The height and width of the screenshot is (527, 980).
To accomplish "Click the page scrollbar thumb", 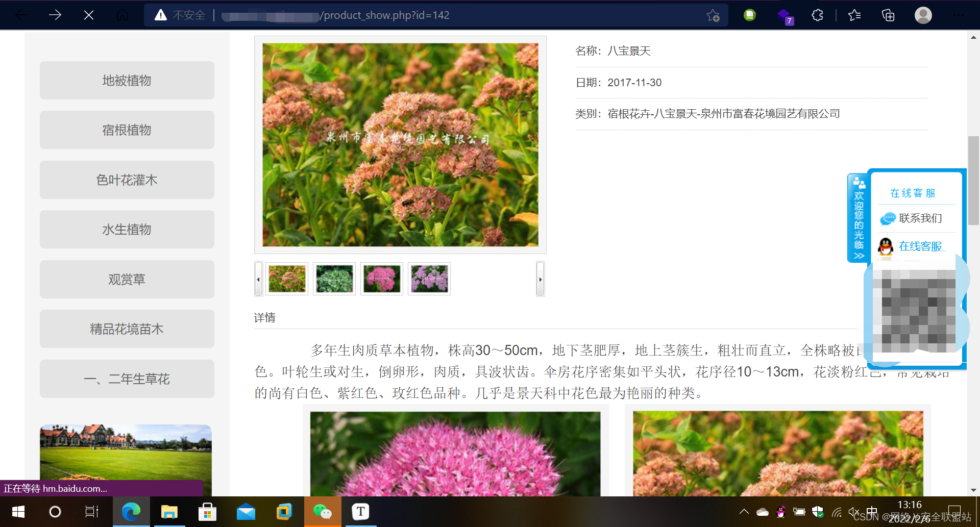I will click(973, 181).
